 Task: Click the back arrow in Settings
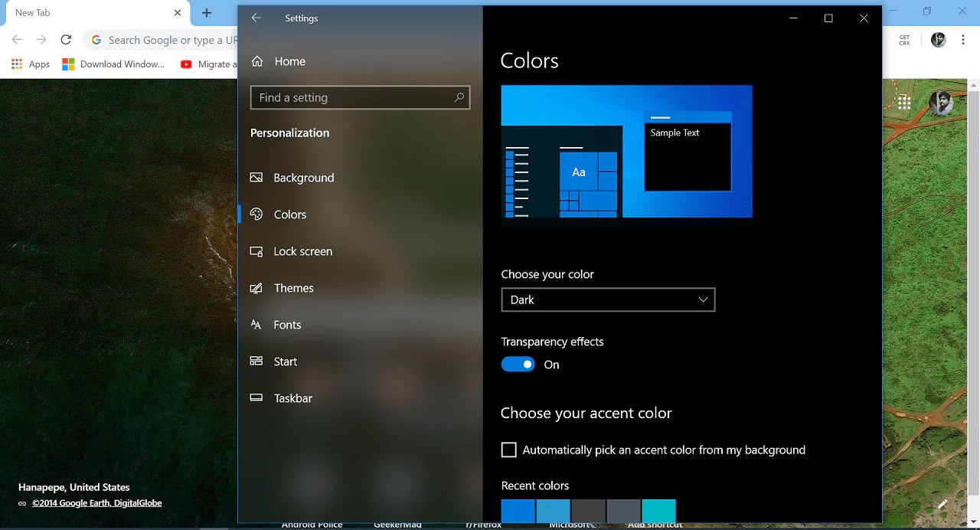tap(256, 18)
